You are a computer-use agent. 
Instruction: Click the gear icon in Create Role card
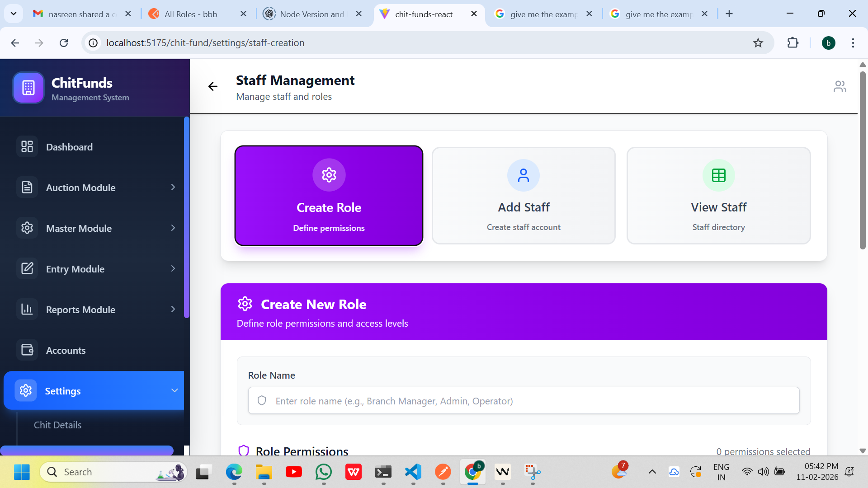tap(329, 175)
